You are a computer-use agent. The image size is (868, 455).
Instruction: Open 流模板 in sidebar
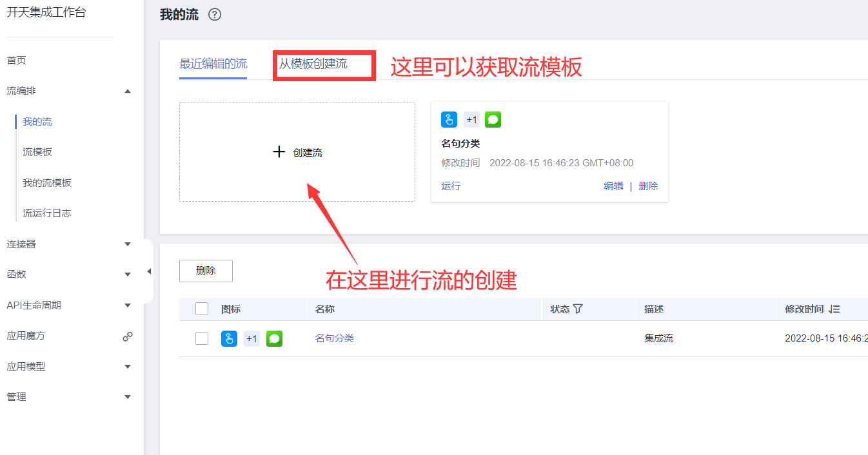[37, 152]
